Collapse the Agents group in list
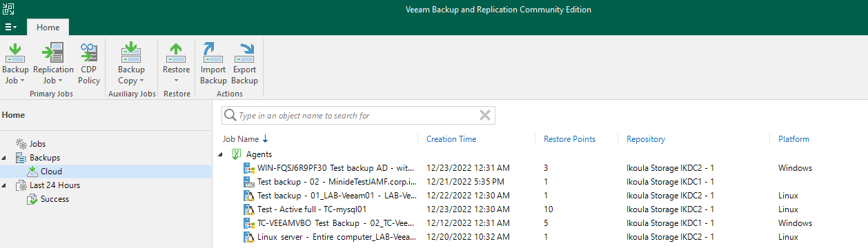868x248 pixels. [221, 154]
